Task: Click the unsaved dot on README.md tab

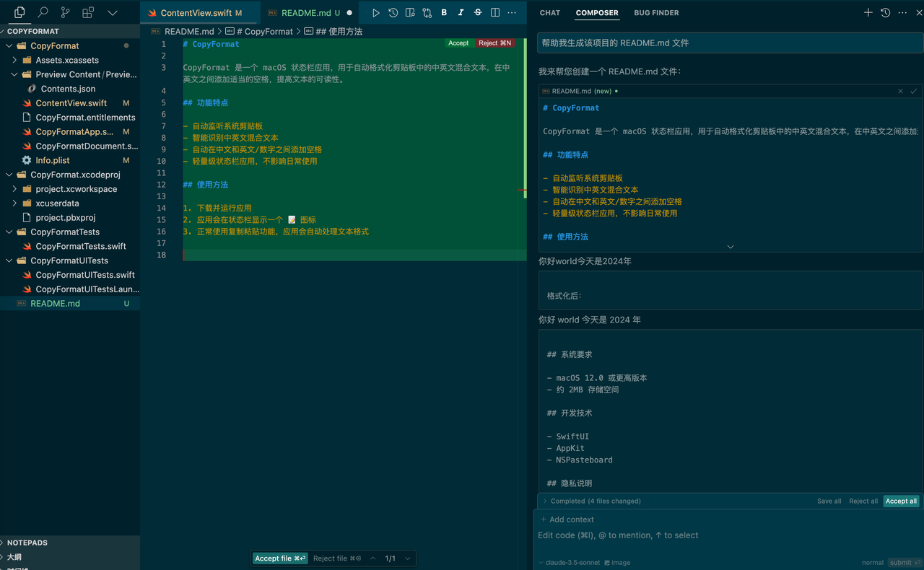Action: click(x=349, y=13)
